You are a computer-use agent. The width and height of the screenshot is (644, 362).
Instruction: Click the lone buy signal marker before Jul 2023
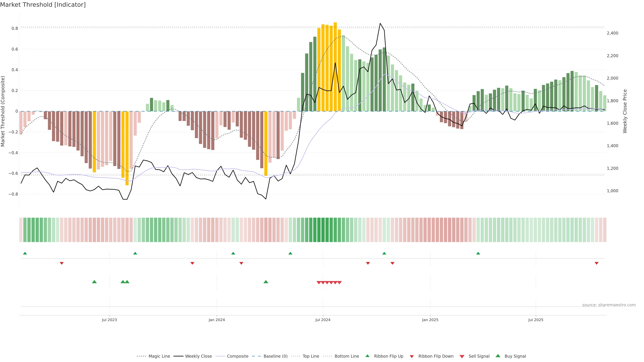pos(94,282)
